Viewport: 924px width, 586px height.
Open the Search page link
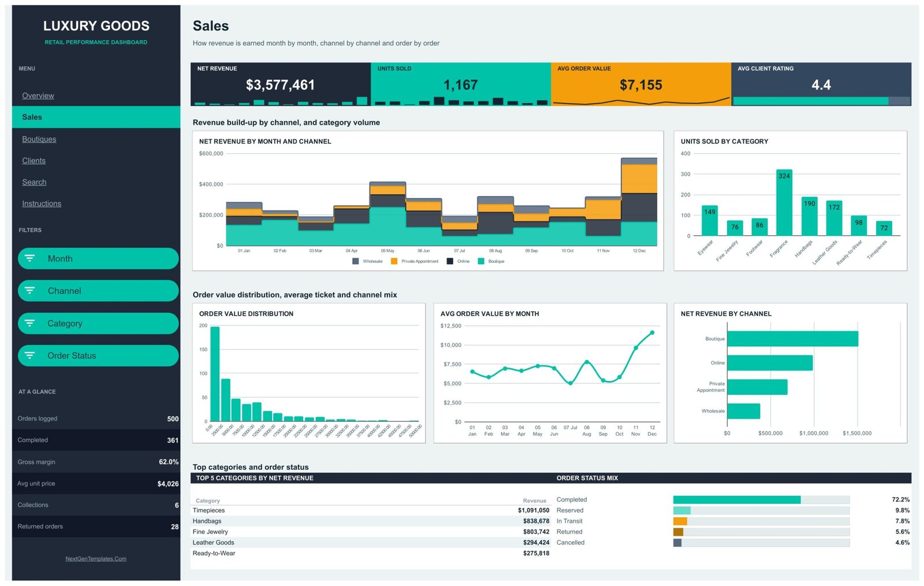tap(34, 181)
